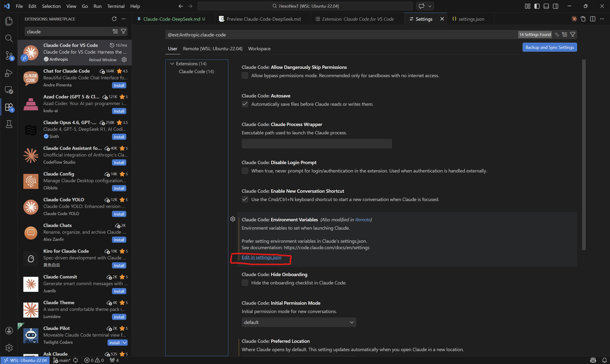Enable Allow Dangerously Skip Permissions checkbox
The height and width of the screenshot is (364, 610).
245,76
